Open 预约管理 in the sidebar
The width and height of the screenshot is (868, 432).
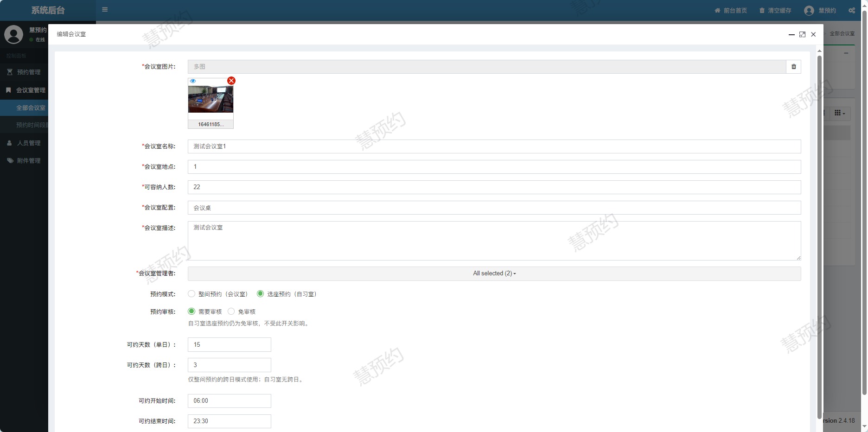click(24, 72)
